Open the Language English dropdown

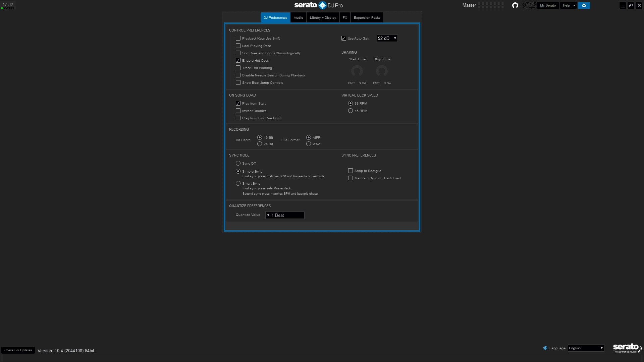tap(586, 348)
